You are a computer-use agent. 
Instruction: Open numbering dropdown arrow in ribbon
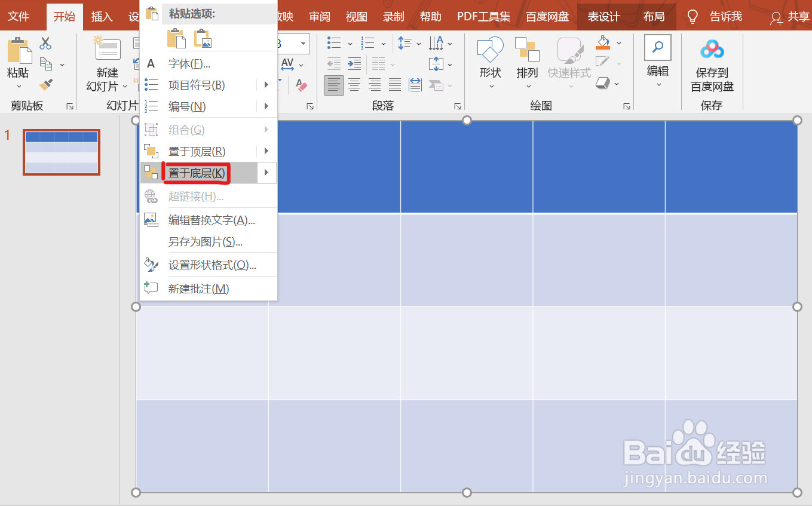(382, 44)
